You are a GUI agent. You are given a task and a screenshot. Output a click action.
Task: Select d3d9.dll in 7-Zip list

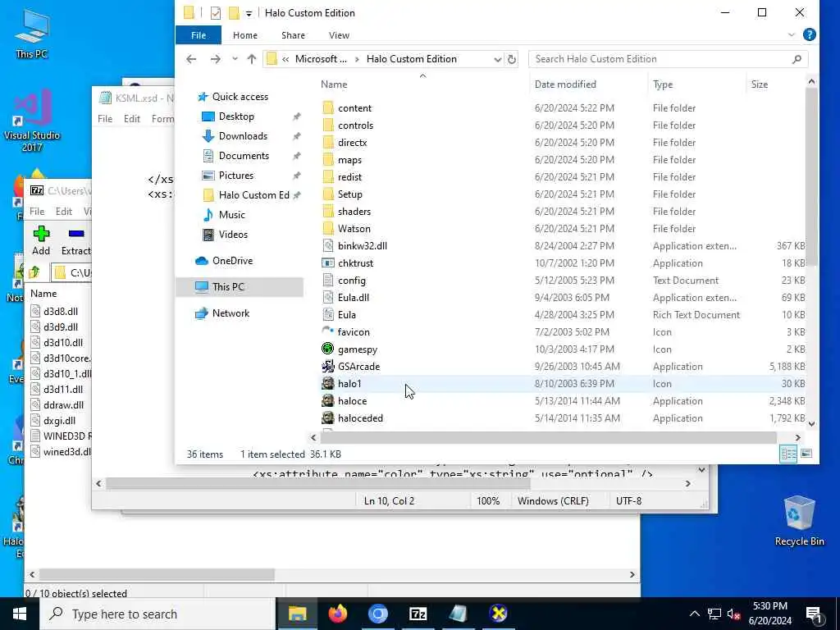[x=60, y=326]
